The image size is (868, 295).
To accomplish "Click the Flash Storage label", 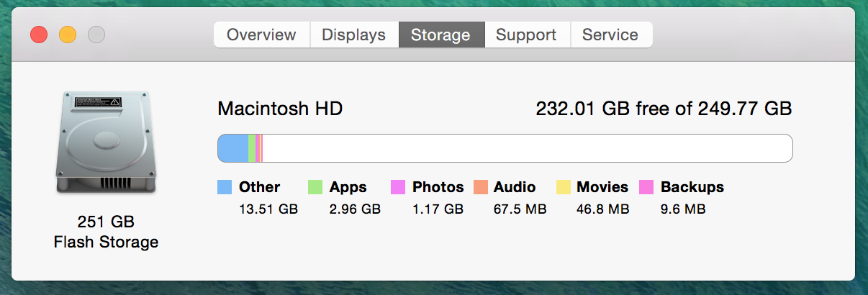I will point(106,242).
